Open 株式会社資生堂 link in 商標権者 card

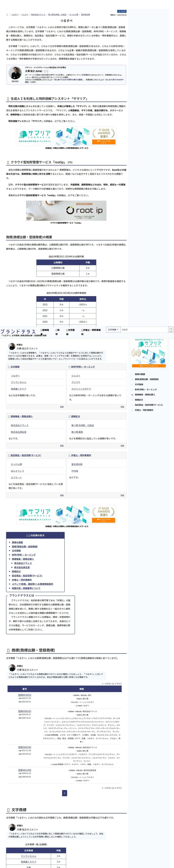pyautogui.click(x=19, y=432)
